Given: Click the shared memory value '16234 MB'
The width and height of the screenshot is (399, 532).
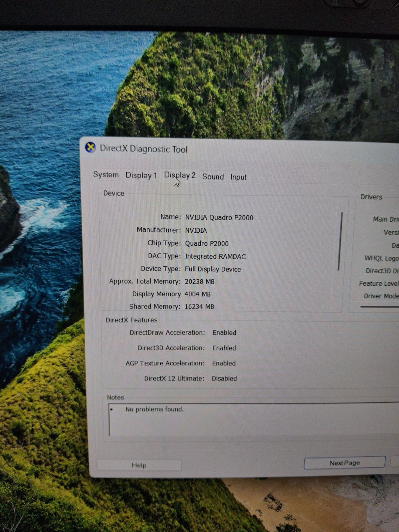Looking at the screenshot, I should click(199, 307).
